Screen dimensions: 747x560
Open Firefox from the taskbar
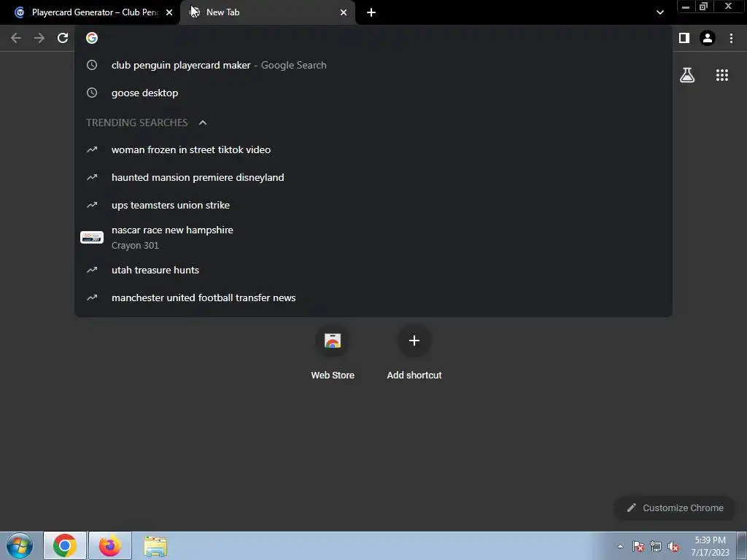(x=110, y=545)
